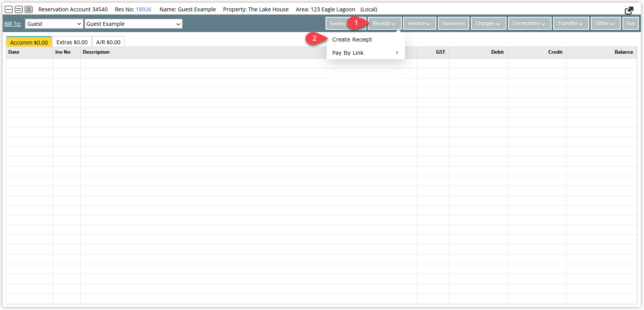Open the Corrections dropdown button
This screenshot has height=310, width=644.
point(530,23)
